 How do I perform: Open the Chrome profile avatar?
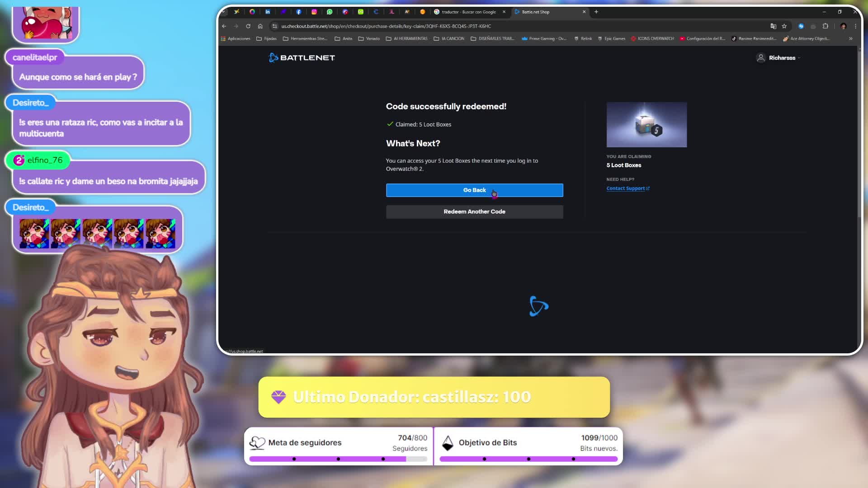(843, 26)
